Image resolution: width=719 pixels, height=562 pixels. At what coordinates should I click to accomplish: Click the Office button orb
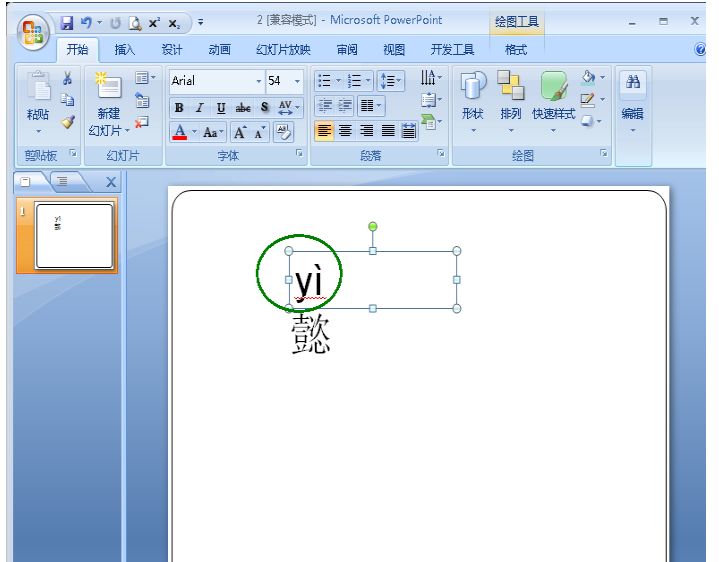(33, 32)
